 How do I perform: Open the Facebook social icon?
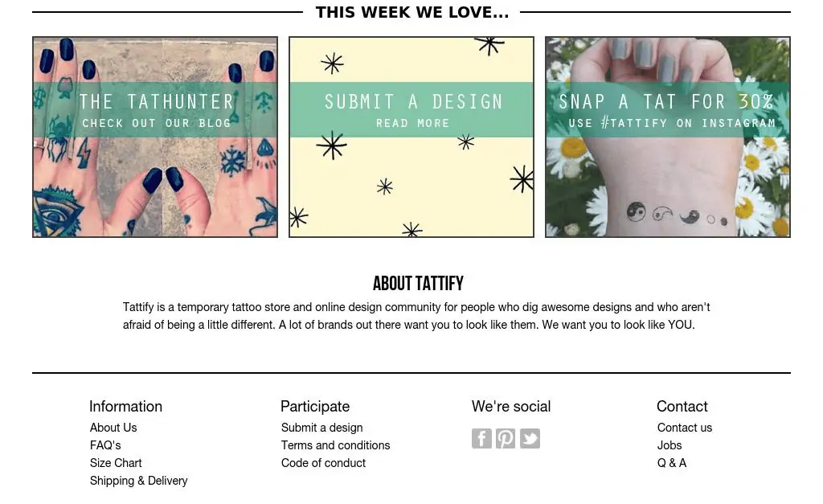click(x=481, y=438)
